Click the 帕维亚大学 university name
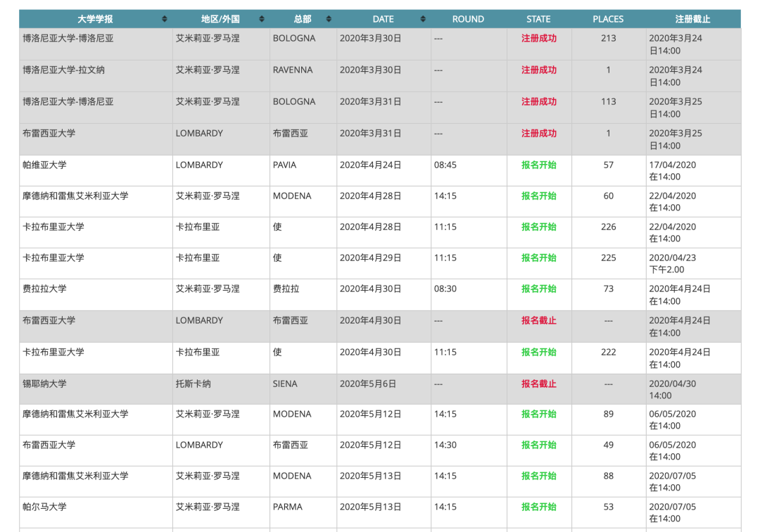 (x=44, y=165)
